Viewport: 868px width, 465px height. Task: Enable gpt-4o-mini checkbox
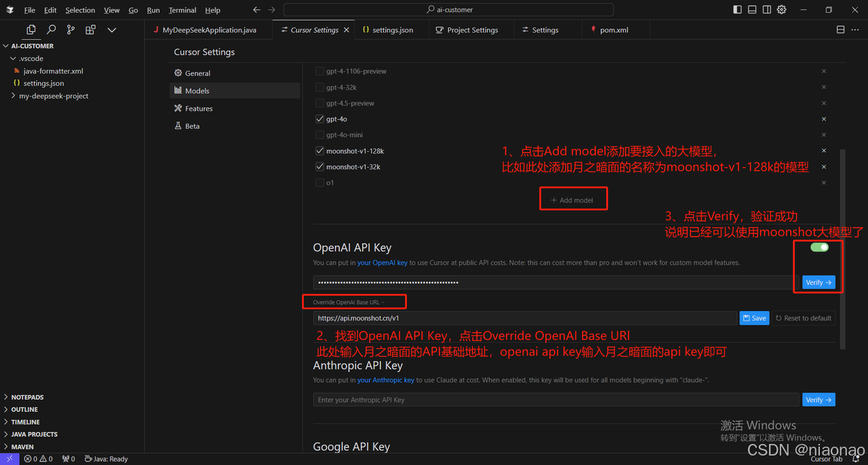point(320,135)
